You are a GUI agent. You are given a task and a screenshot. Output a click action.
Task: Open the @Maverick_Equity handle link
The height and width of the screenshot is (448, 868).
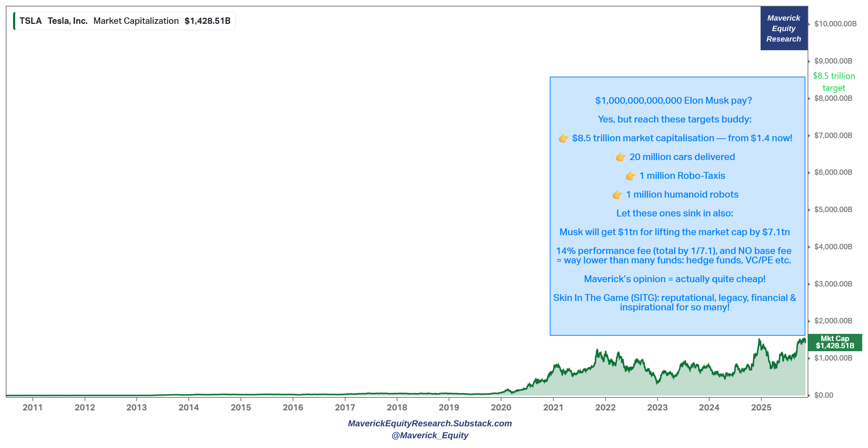click(430, 435)
